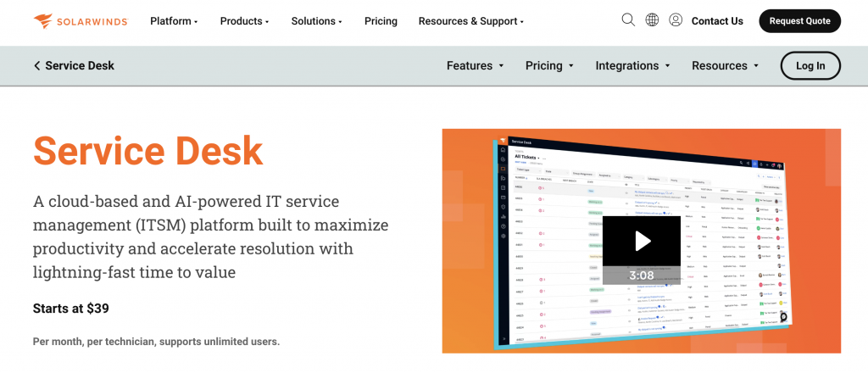Image resolution: width=868 pixels, height=373 pixels.
Task: Expand the Platform menu
Action: point(174,21)
